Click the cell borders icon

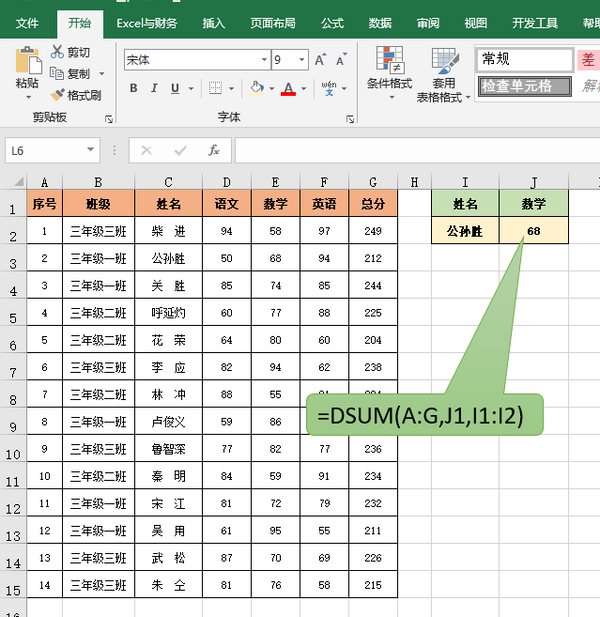pyautogui.click(x=215, y=88)
